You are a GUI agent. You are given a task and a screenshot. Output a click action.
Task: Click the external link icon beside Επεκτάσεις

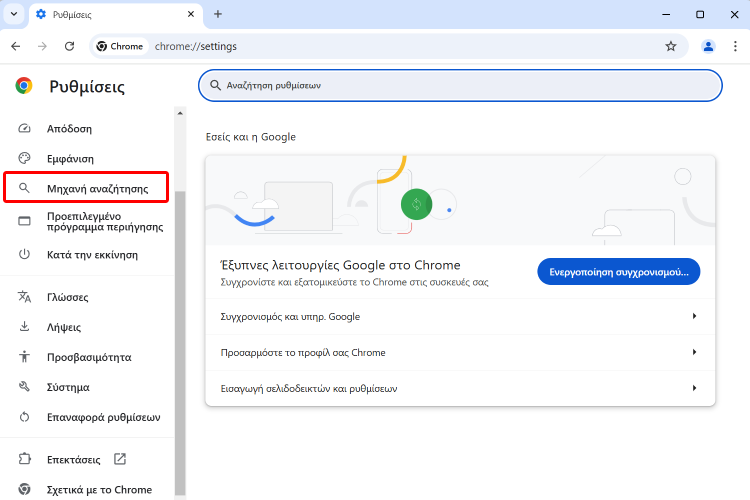(x=120, y=459)
